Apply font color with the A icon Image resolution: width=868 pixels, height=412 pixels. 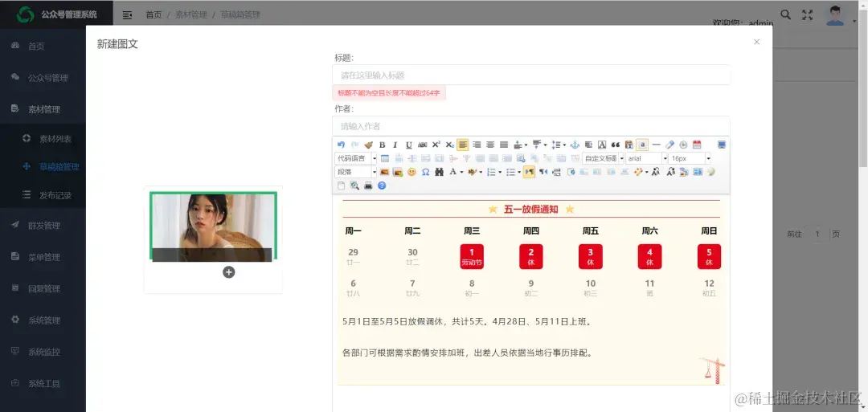click(x=452, y=172)
